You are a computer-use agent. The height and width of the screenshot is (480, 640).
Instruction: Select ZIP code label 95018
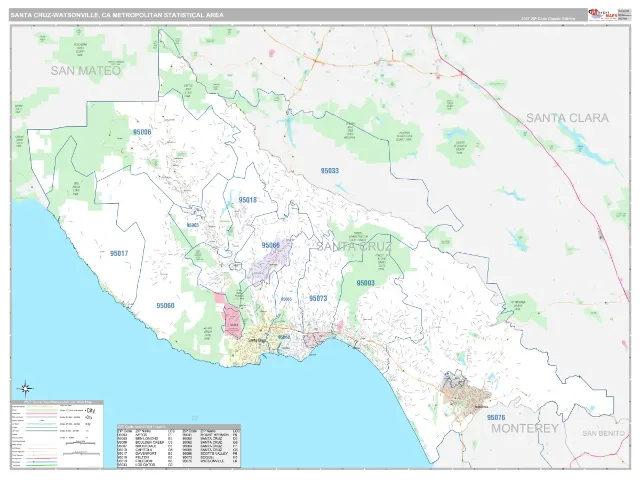click(248, 200)
